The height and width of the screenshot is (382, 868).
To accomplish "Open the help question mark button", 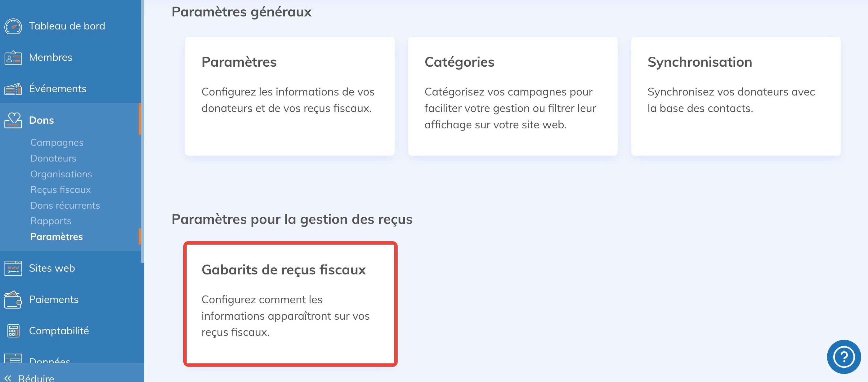I will [x=843, y=356].
